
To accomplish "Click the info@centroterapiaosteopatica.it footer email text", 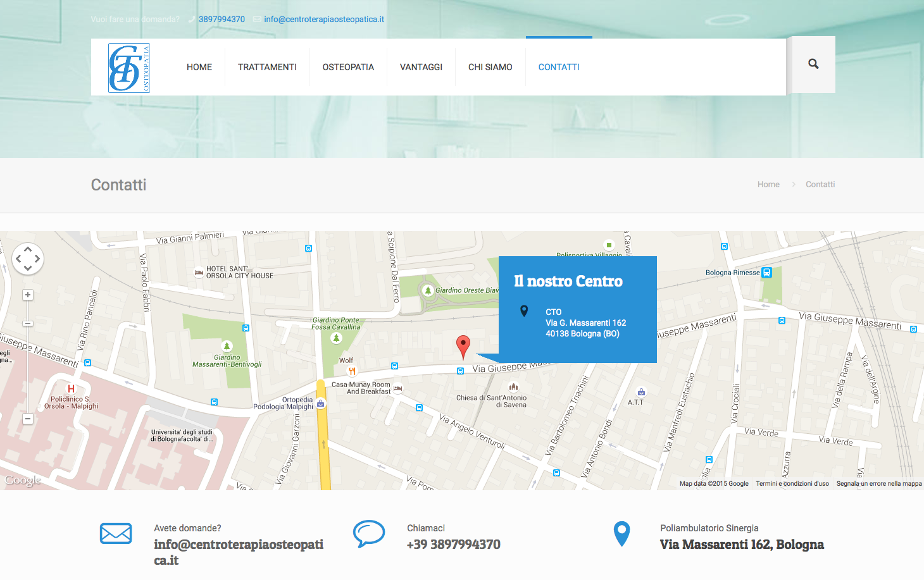I will pyautogui.click(x=239, y=552).
